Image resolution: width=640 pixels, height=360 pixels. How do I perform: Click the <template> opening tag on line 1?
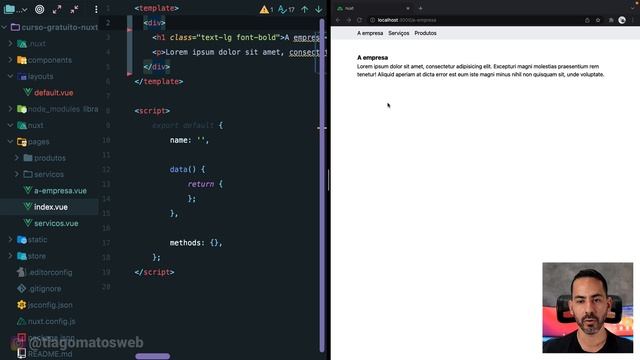click(156, 8)
